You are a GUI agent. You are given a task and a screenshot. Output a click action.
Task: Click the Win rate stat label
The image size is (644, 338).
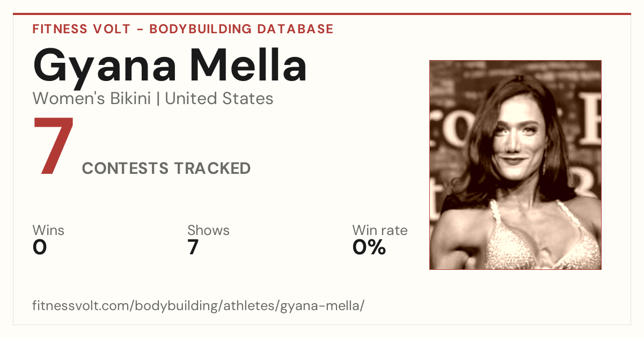click(380, 231)
